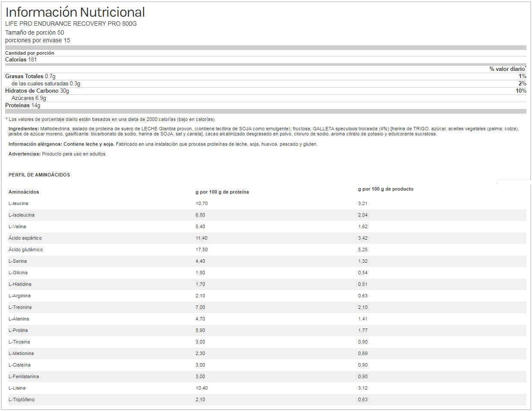Click 'Azúcares 6.9g' row
Image resolution: width=532 pixels, height=411 pixels.
pos(266,98)
